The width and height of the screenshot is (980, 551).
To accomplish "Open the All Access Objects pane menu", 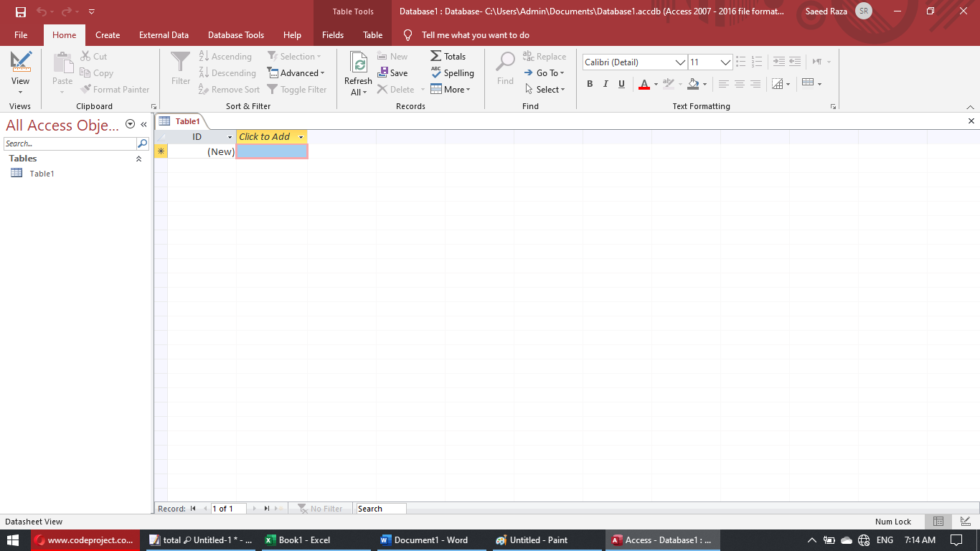I will coord(130,124).
